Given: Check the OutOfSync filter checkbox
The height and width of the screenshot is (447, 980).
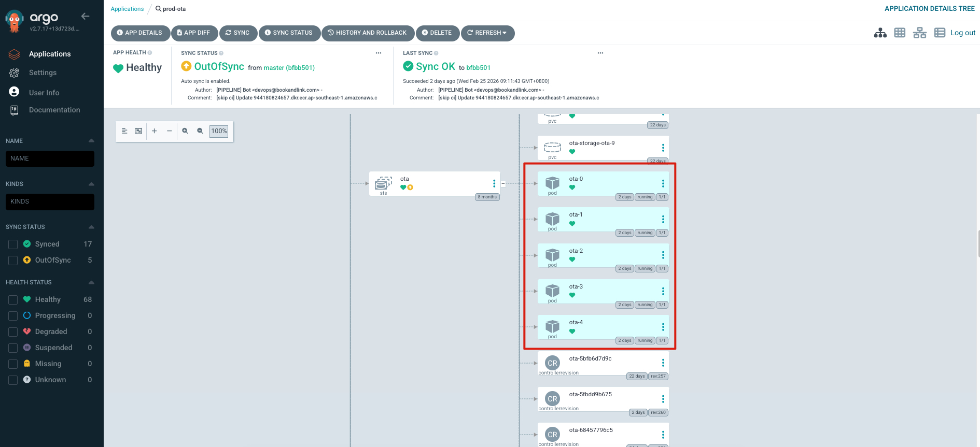Looking at the screenshot, I should [13, 261].
